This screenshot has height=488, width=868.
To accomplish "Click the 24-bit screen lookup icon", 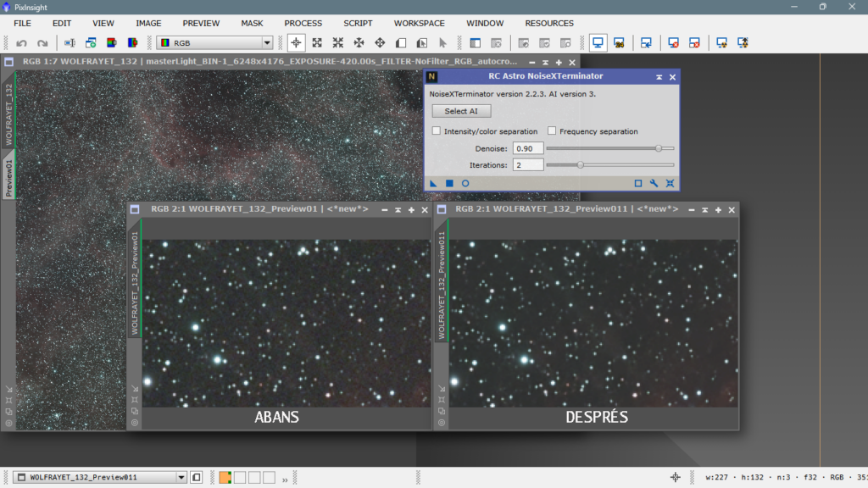I will click(619, 42).
